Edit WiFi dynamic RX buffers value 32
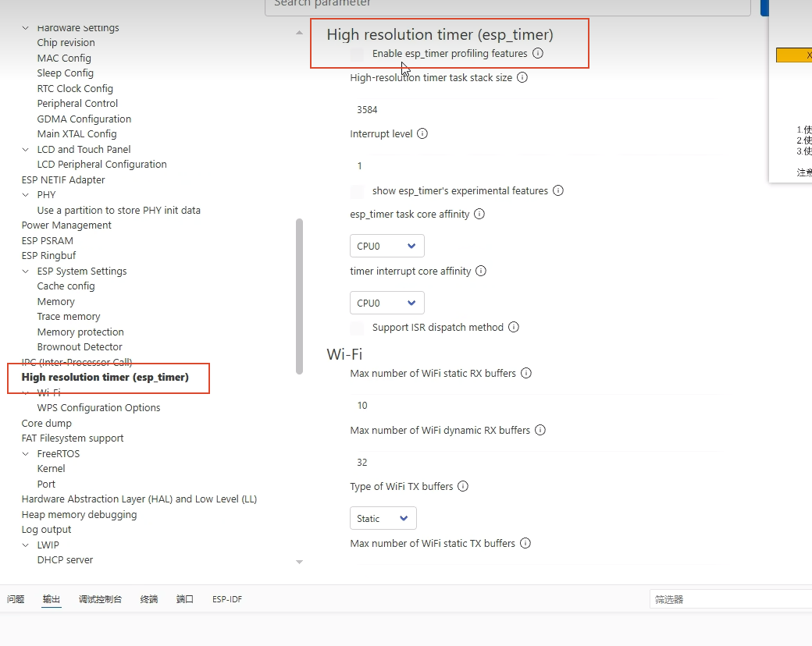 click(x=535, y=462)
